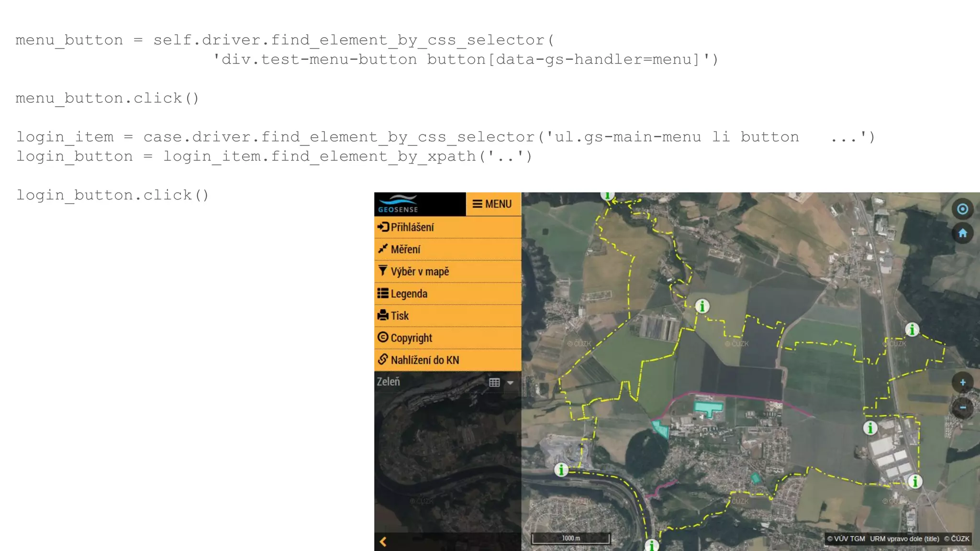Open the Zeleň attribute table icon

click(494, 383)
